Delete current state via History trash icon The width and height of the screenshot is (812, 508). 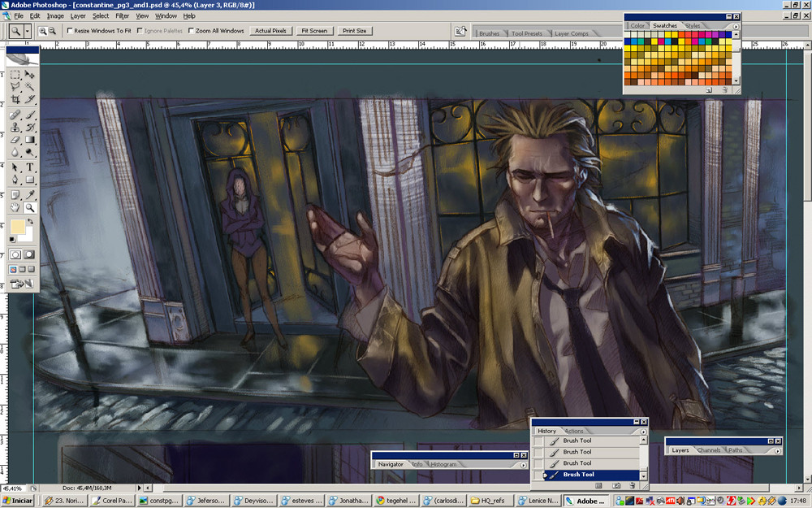point(633,486)
